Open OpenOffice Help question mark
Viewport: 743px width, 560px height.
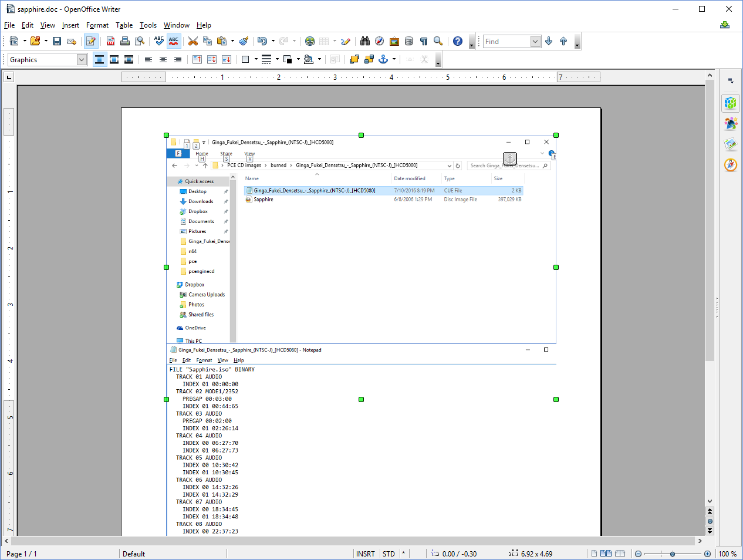point(458,41)
